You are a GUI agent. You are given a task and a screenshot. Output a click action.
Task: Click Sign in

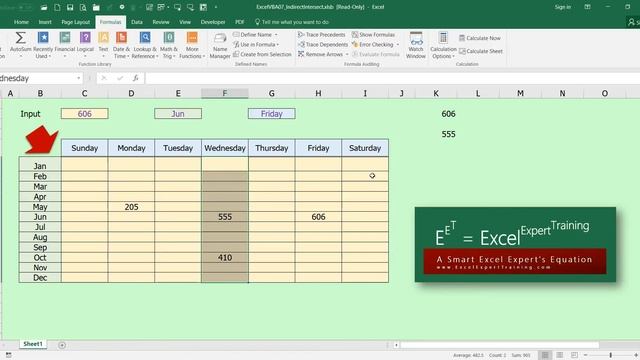click(563, 7)
